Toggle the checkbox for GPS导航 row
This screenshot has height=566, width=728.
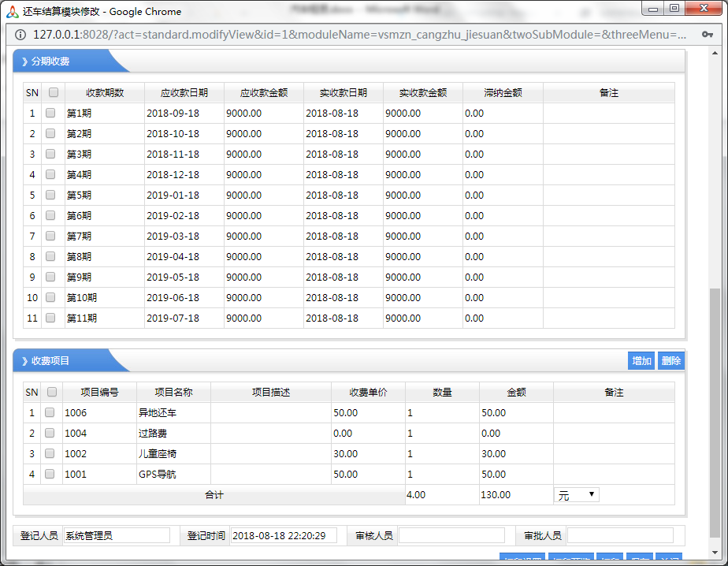50,474
